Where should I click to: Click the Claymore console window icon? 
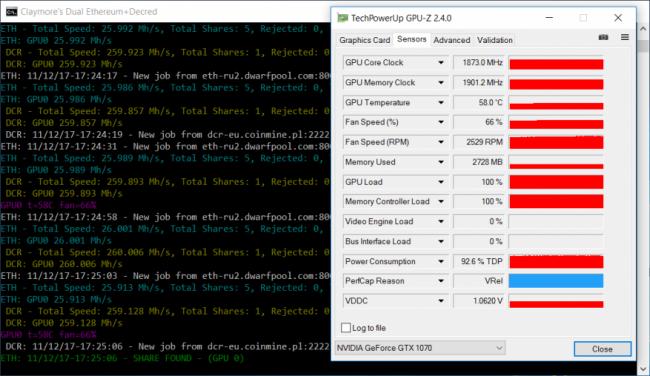11,12
